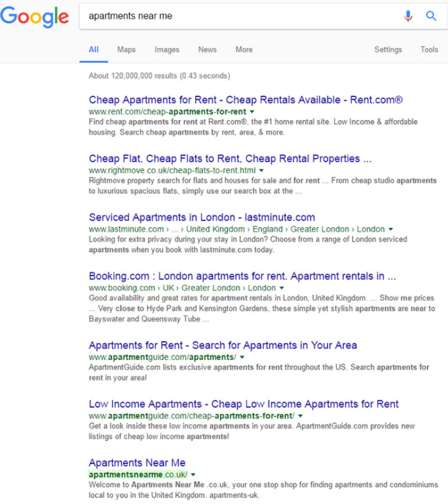Click the highlighted apartmentsnearme.co.uk/ URL

[138, 475]
